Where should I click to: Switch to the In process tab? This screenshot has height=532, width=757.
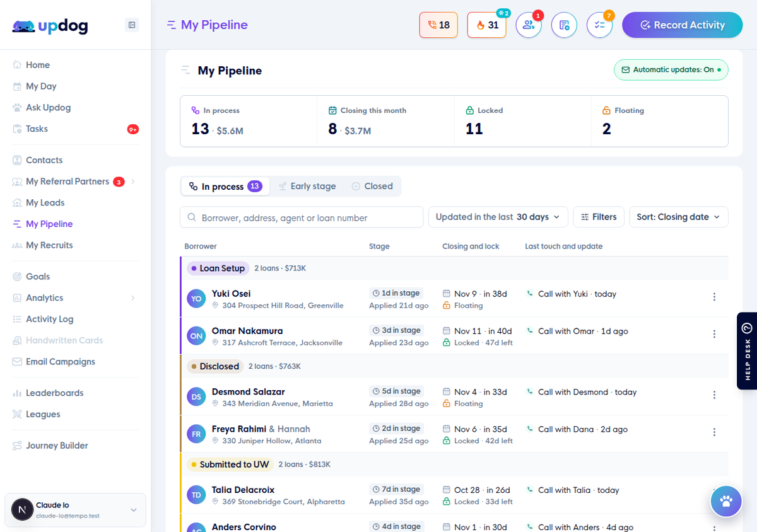[x=225, y=187]
